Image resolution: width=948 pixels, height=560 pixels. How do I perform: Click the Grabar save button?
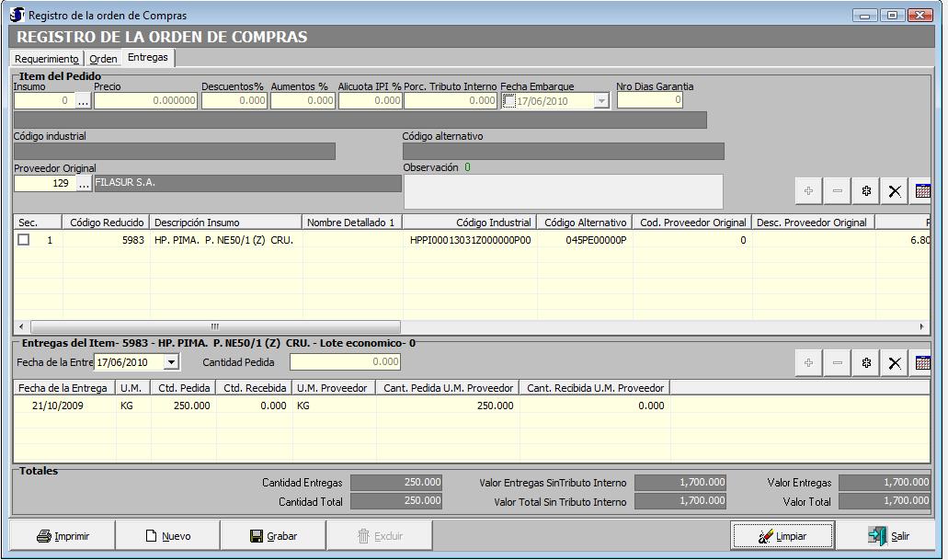click(x=273, y=536)
